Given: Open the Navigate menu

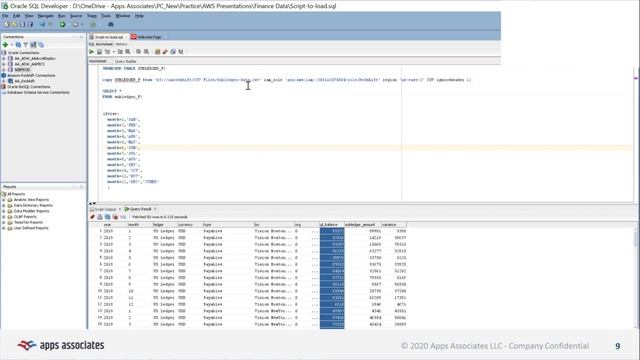Looking at the screenshot, I should tap(46, 16).
